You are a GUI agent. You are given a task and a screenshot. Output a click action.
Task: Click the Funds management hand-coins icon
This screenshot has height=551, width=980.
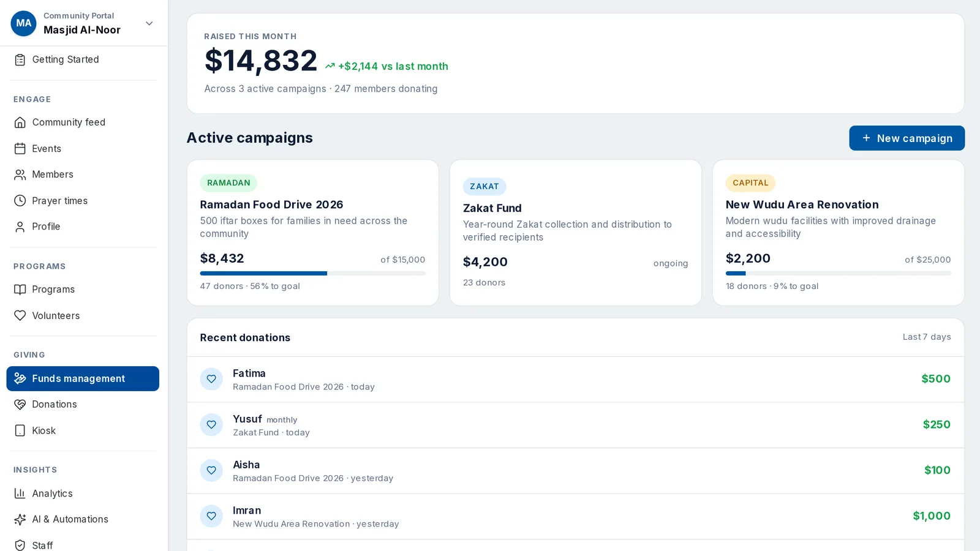coord(20,378)
